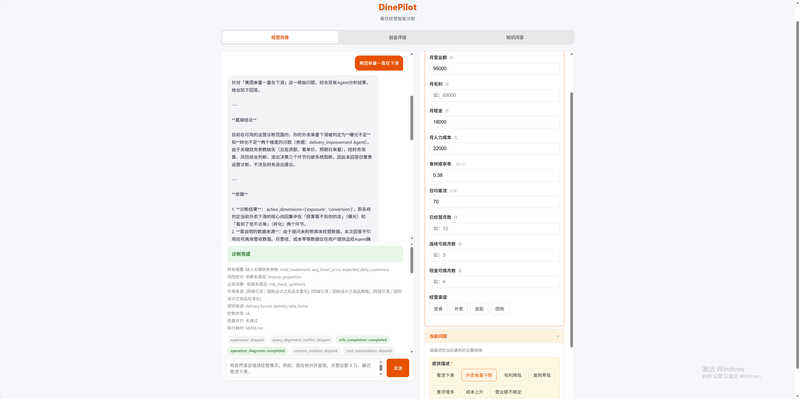Click the 月毛利 input field
Viewport: 800px width, 399px height.
click(494, 95)
